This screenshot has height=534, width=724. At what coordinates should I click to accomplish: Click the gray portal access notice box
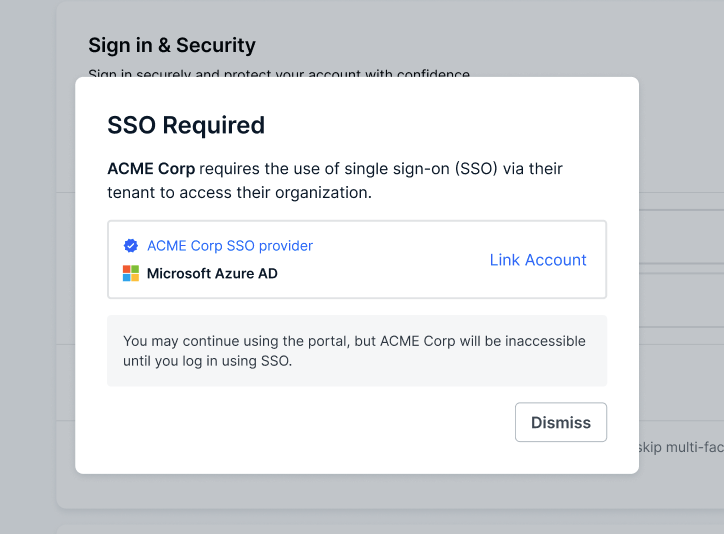pyautogui.click(x=357, y=351)
